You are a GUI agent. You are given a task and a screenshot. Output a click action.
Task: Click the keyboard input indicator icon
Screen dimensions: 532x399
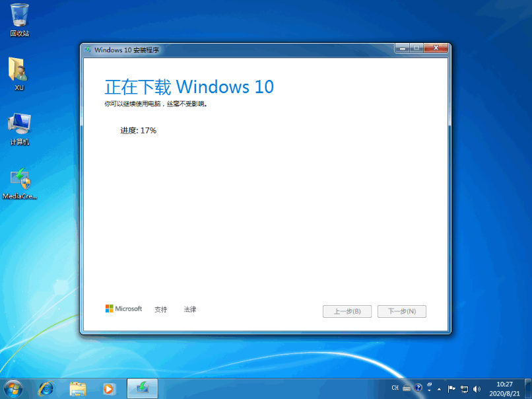(x=406, y=388)
